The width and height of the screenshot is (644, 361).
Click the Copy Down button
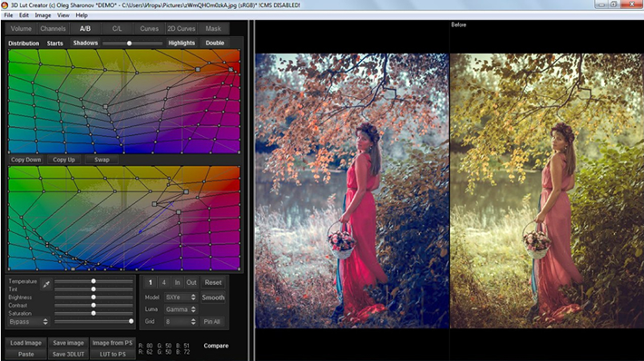[x=26, y=160]
